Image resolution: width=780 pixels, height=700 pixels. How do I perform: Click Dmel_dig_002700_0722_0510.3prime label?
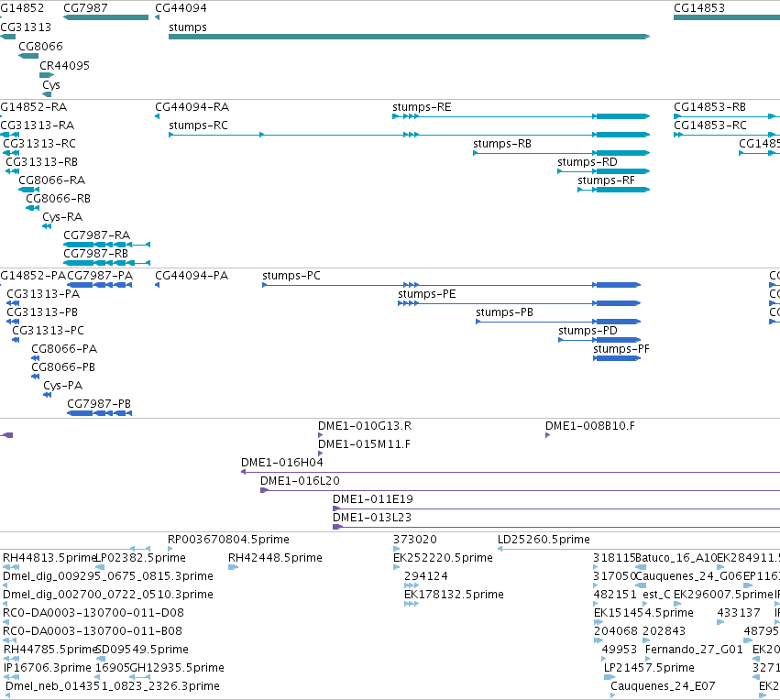tap(108, 595)
